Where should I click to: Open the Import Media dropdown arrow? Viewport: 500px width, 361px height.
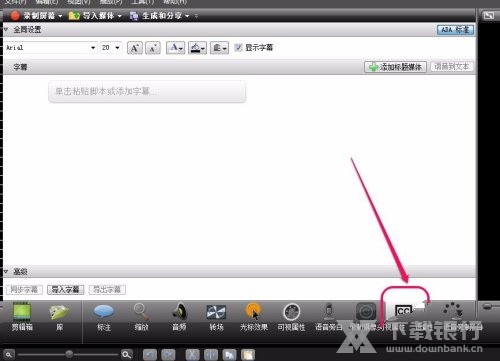(x=119, y=16)
